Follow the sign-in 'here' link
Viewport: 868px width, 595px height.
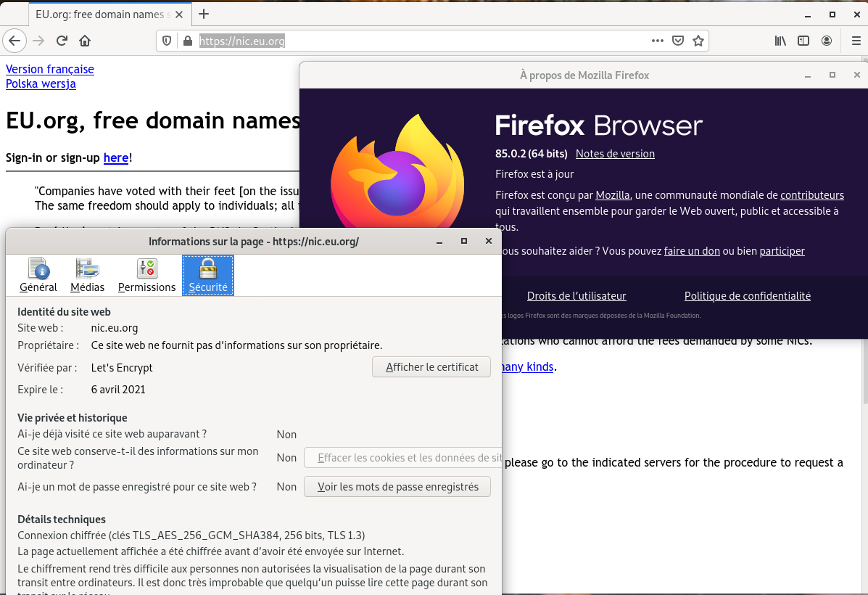[x=116, y=158]
